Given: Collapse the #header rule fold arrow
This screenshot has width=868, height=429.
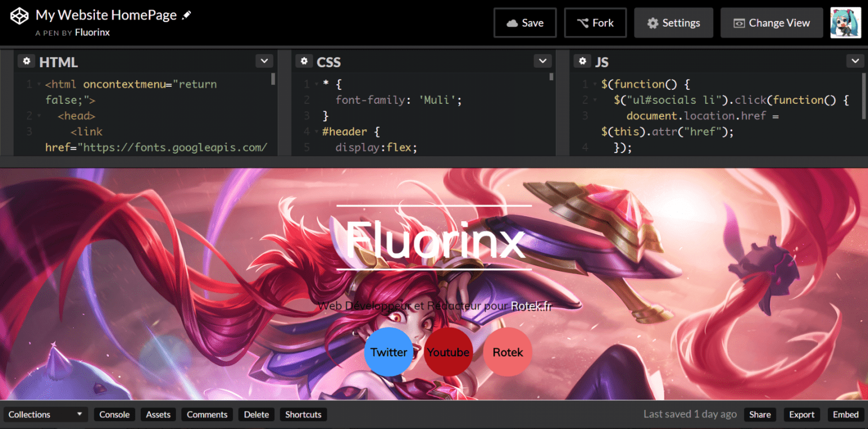Looking at the screenshot, I should [x=316, y=132].
